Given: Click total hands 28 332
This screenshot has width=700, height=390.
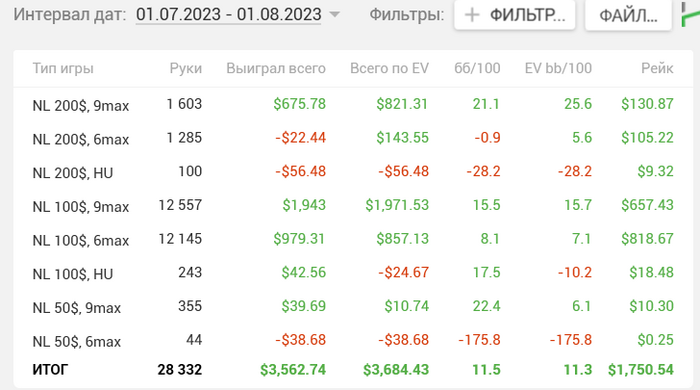Looking at the screenshot, I should (x=180, y=370).
